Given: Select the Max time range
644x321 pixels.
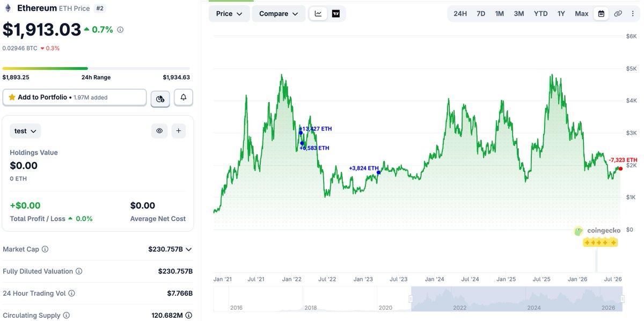Looking at the screenshot, I should [581, 13].
